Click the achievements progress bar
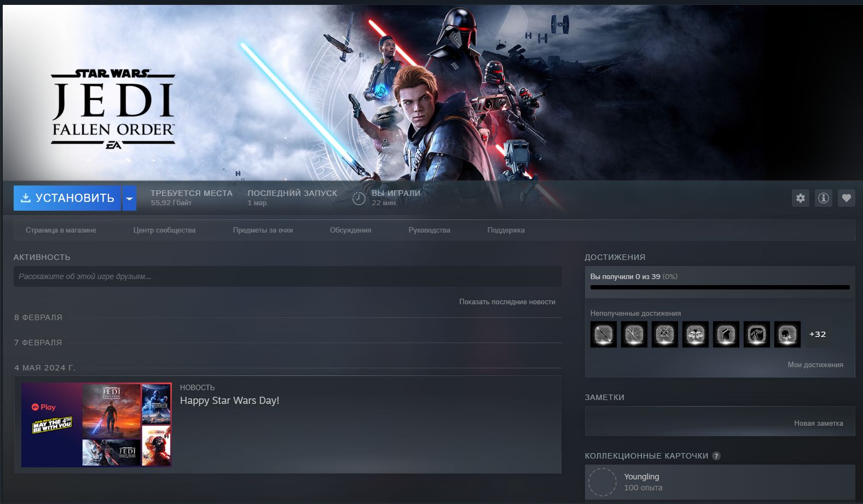Viewport: 863px width, 504px height. pyautogui.click(x=720, y=287)
